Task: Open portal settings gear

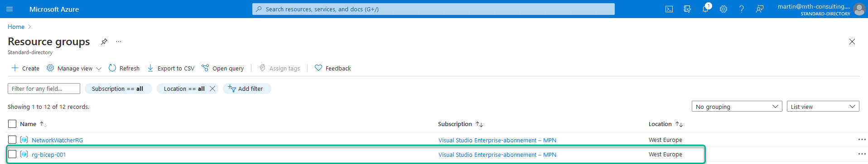Action: 723,9
